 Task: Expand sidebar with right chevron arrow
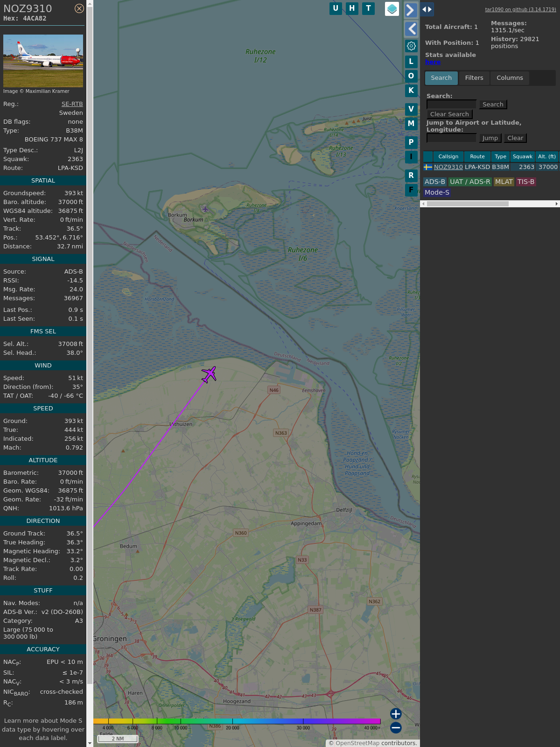(x=411, y=10)
